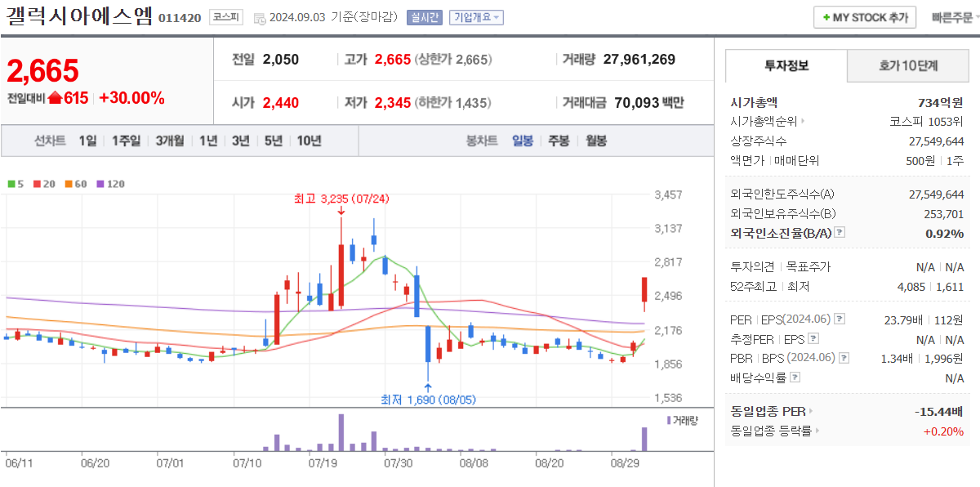Select the 1일 line chart period
The image size is (980, 487).
pos(87,141)
